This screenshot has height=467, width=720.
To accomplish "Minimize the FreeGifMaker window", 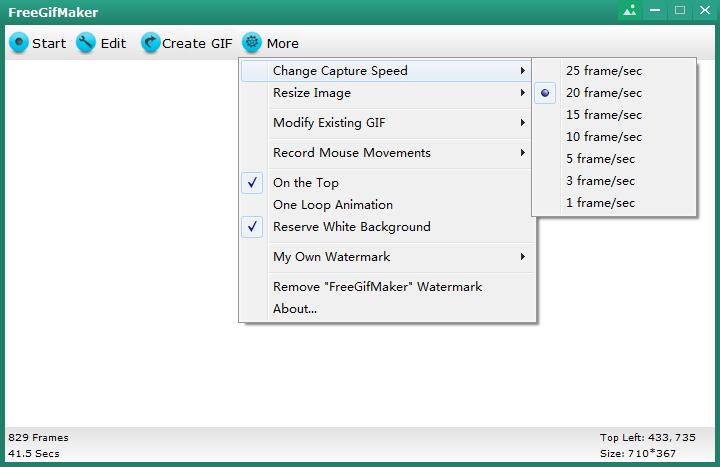I will (x=655, y=10).
